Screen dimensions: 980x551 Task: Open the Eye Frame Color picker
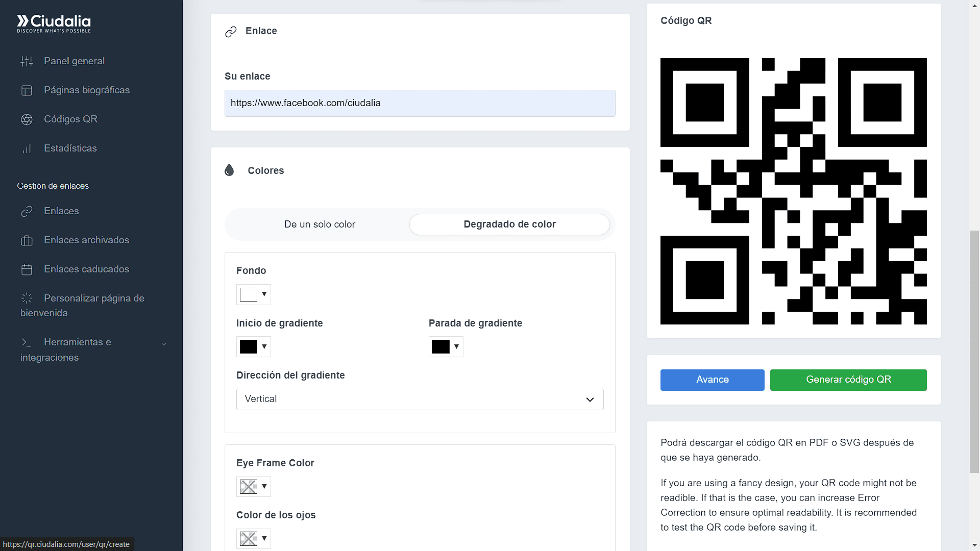254,487
